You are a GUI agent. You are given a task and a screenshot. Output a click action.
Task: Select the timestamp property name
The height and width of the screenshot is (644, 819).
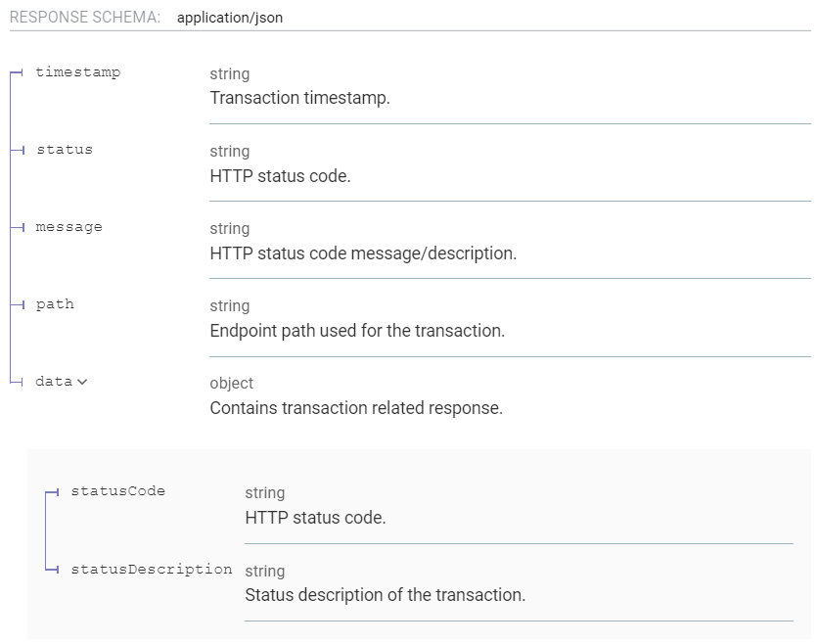pos(76,72)
